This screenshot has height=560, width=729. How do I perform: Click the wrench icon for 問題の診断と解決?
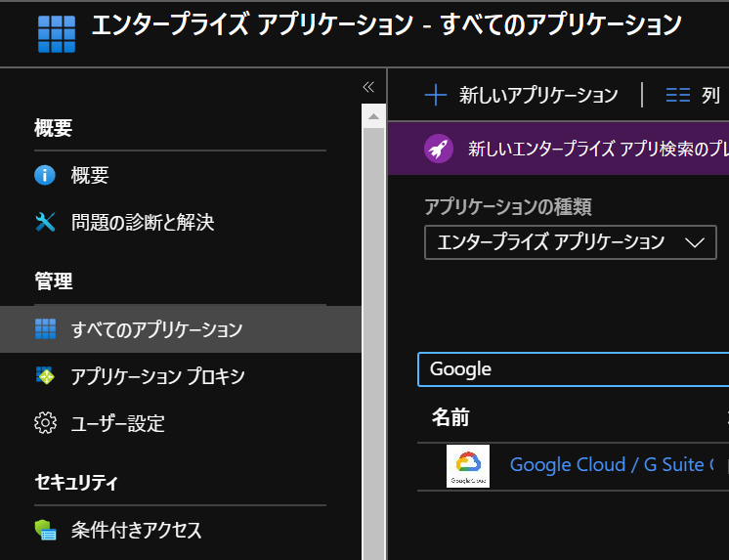click(45, 223)
